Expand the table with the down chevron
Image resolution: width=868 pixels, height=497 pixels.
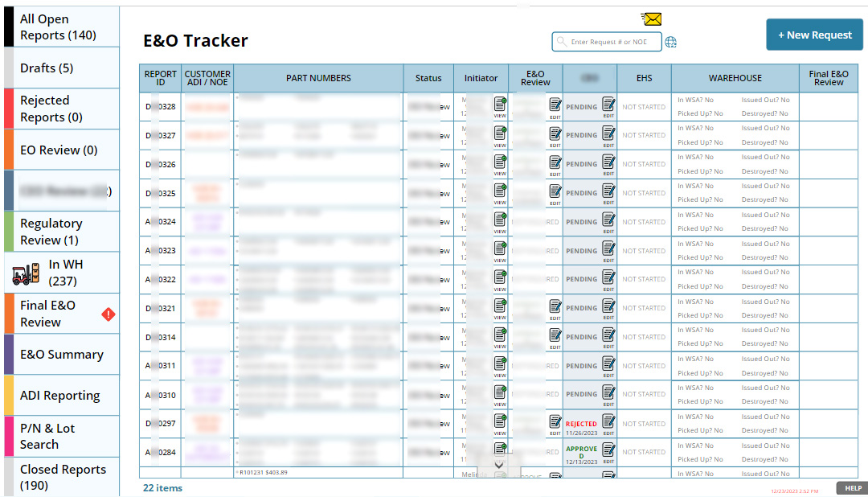499,465
